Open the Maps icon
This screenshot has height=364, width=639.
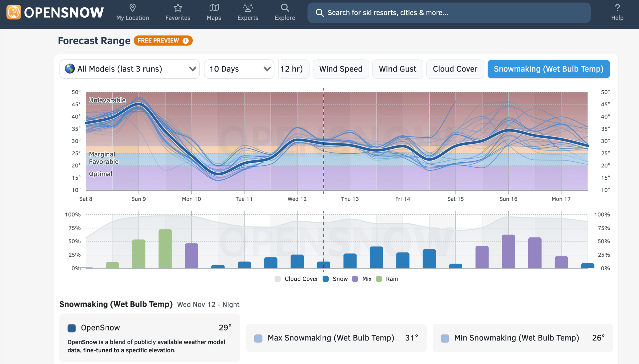click(x=214, y=8)
